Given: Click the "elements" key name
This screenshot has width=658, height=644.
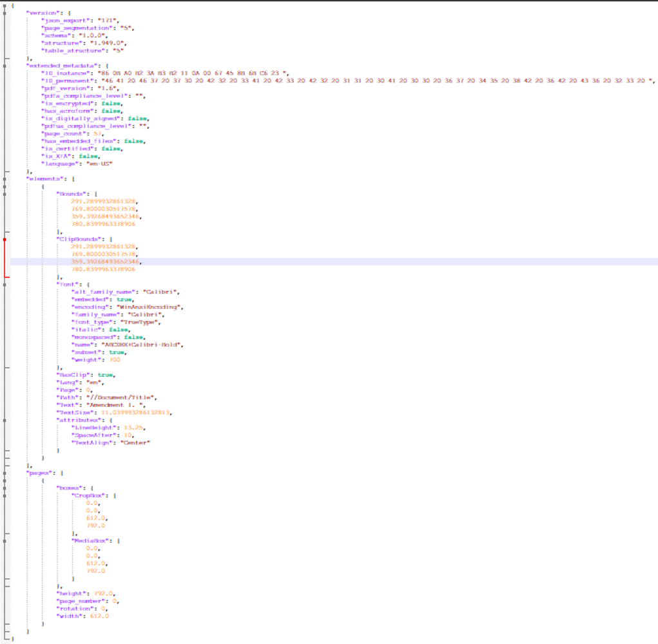Looking at the screenshot, I should (x=46, y=179).
